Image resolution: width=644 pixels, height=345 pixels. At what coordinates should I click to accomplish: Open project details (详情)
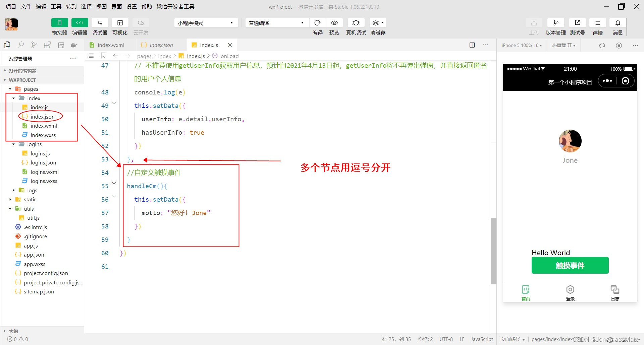(598, 23)
